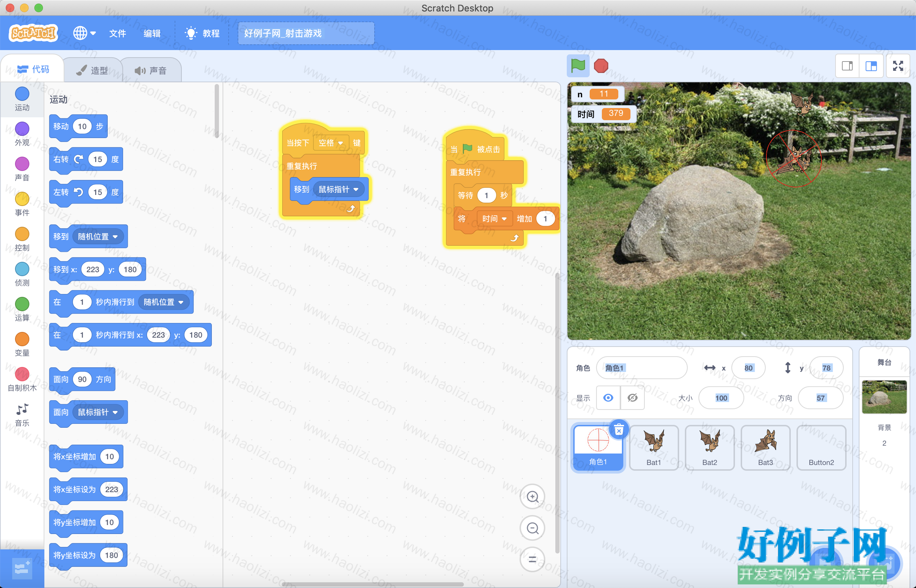Edit the sprite name field 角色1

click(642, 368)
